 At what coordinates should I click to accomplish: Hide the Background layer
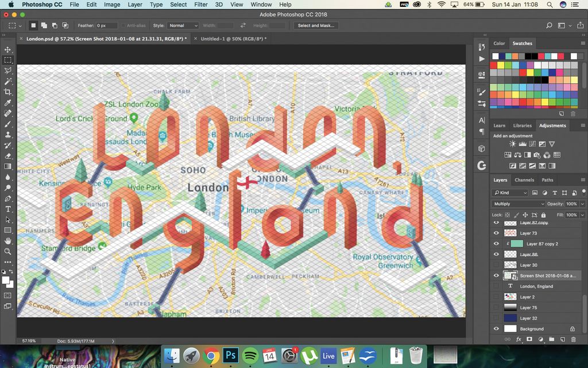point(496,328)
